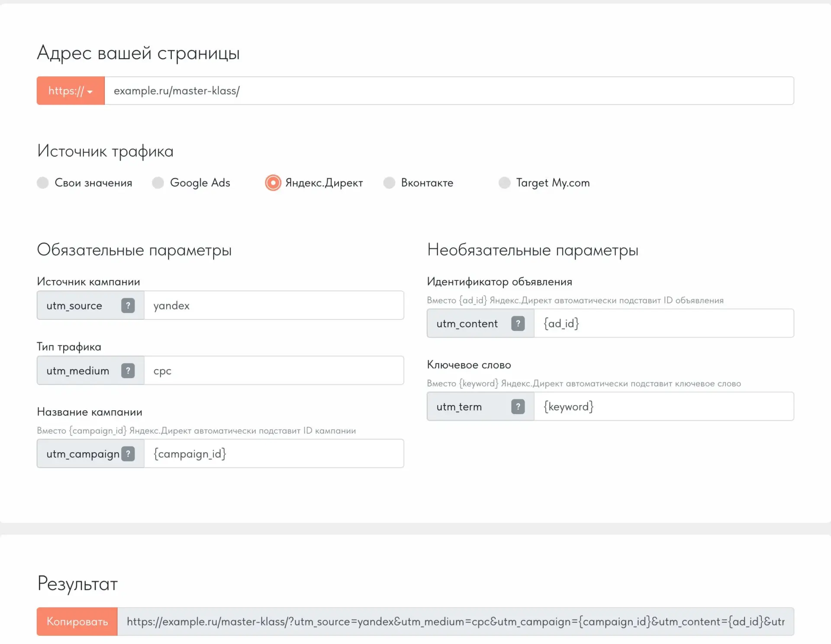Image resolution: width=831 pixels, height=644 pixels.
Task: Choose Вконтакте as traffic source
Action: click(389, 183)
